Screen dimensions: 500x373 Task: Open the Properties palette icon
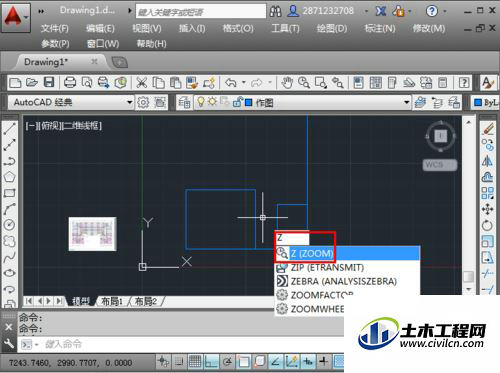pyautogui.click(x=358, y=82)
